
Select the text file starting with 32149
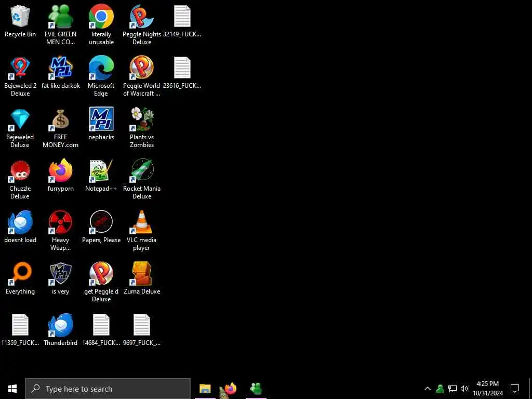tap(182, 21)
